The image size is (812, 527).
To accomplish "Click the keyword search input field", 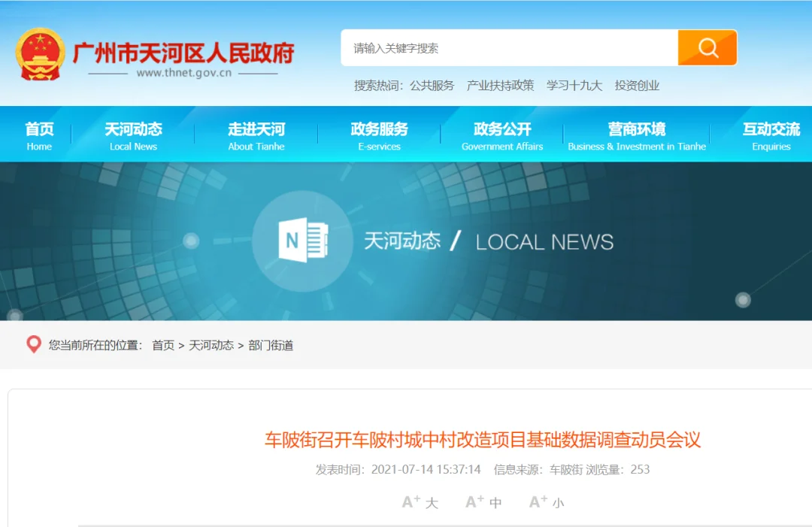I will (x=509, y=47).
